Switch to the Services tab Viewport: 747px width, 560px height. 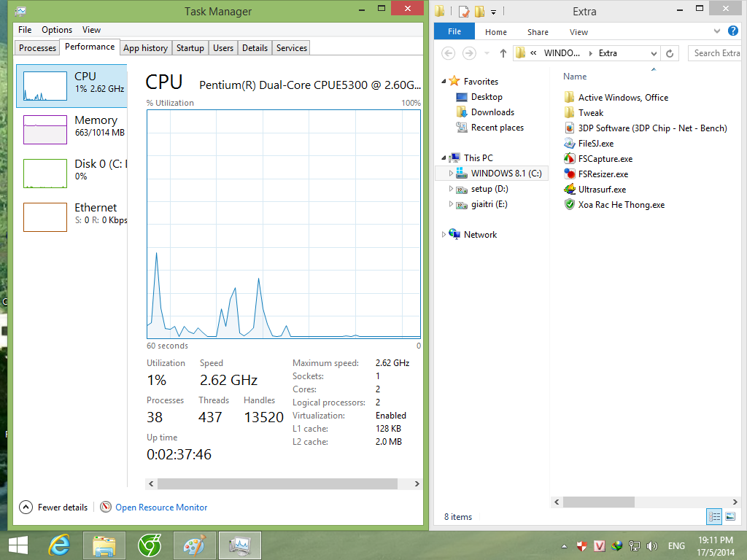click(x=292, y=48)
